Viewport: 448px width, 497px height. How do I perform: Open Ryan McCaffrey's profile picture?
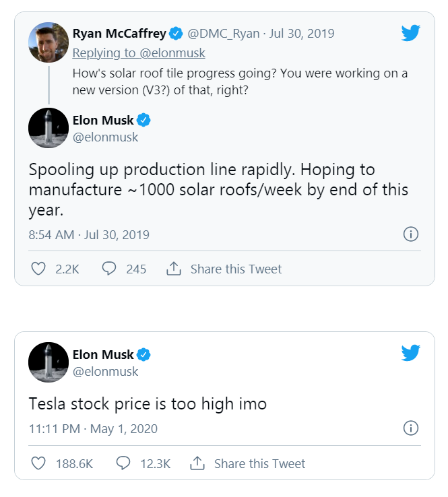(x=49, y=42)
